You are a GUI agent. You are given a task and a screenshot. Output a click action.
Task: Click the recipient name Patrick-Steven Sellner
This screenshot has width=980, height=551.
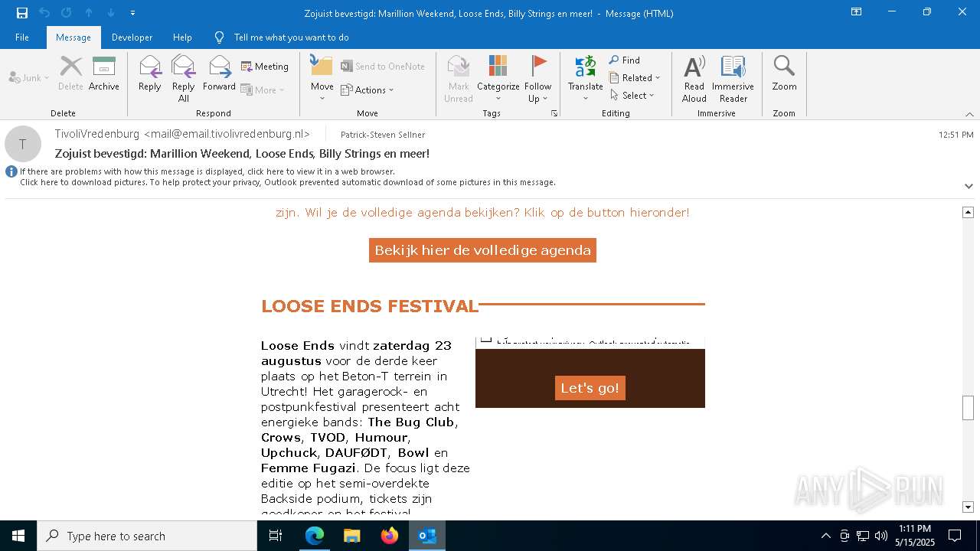click(383, 135)
